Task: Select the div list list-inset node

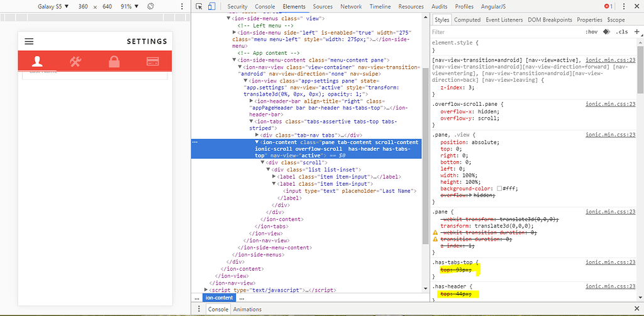Action: pos(316,170)
